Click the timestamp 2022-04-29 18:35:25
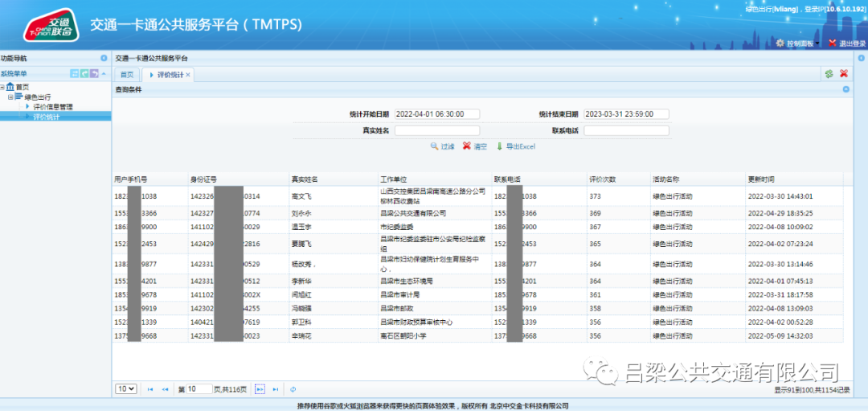The height and width of the screenshot is (411, 868). pyautogui.click(x=780, y=212)
